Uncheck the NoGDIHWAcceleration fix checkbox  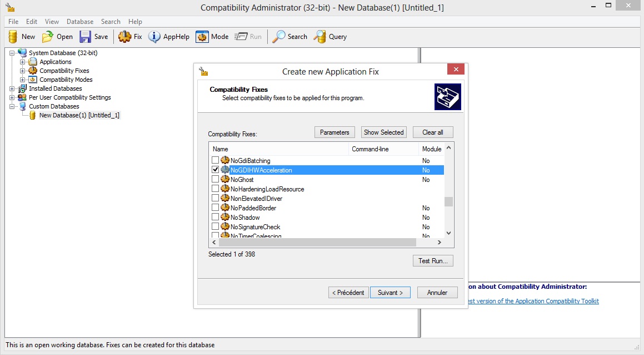tap(215, 170)
